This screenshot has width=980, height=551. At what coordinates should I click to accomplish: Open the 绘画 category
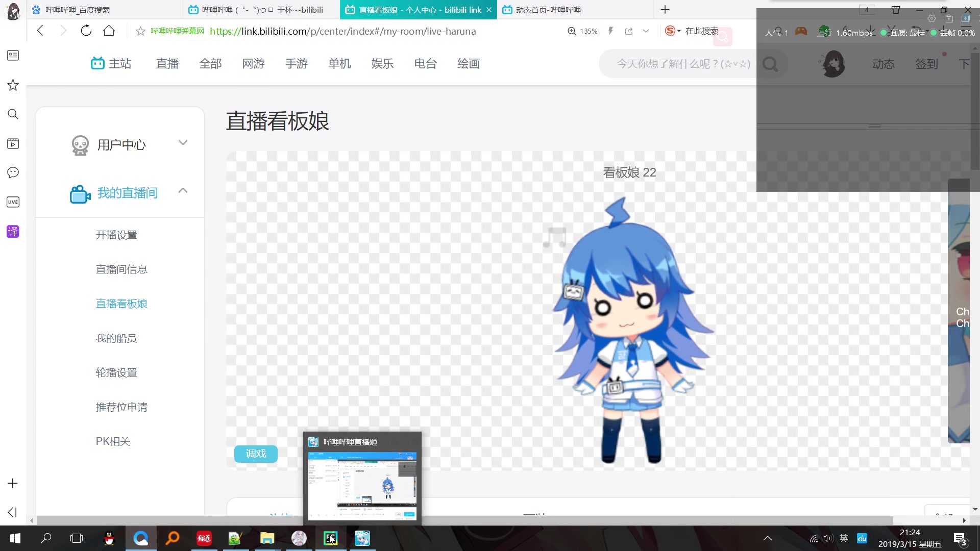(469, 64)
